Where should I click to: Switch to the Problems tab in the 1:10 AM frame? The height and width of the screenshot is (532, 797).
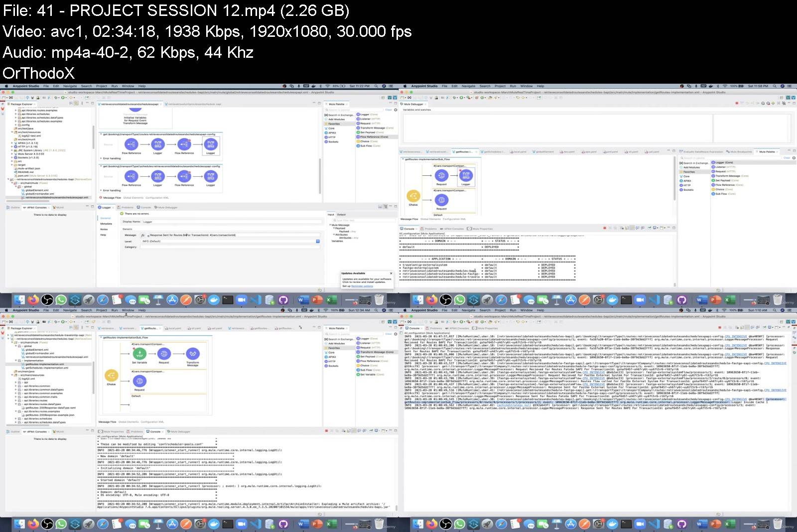pyautogui.click(x=434, y=328)
